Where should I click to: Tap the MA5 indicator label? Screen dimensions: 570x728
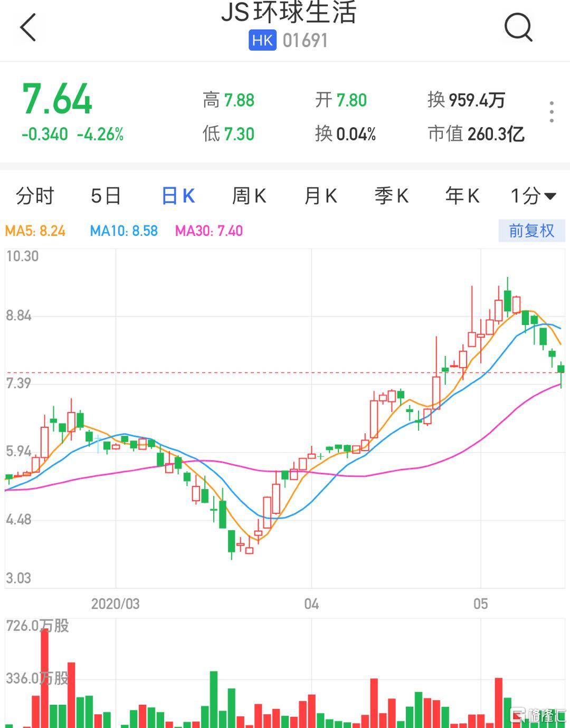[x=35, y=231]
